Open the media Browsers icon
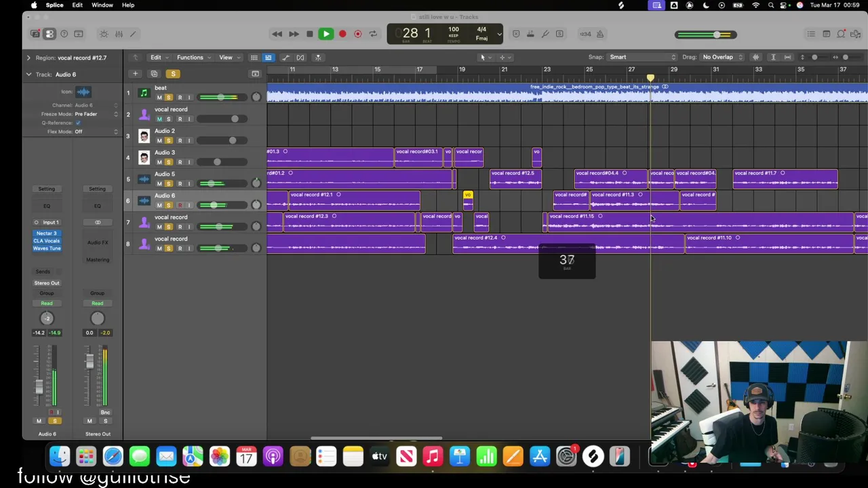This screenshot has width=868, height=488. 856,34
